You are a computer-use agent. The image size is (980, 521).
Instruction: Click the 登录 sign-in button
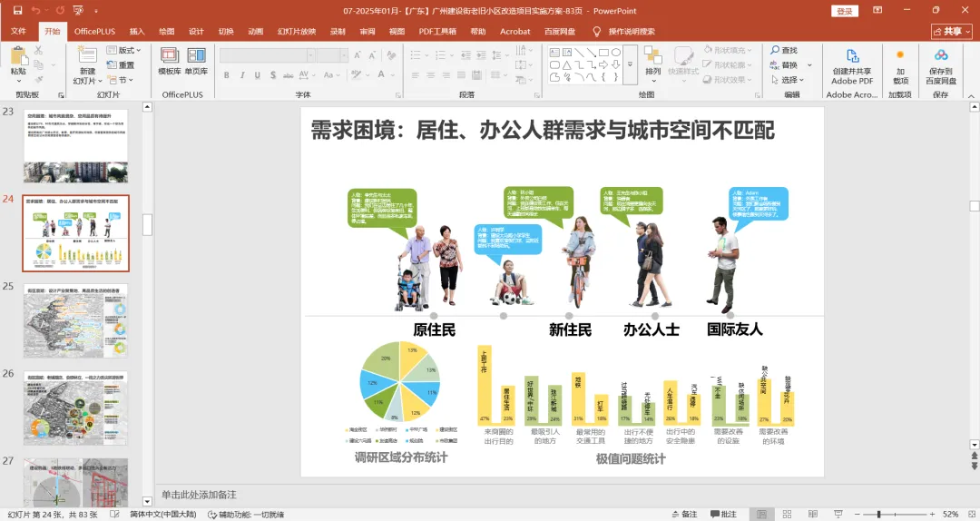click(x=845, y=11)
